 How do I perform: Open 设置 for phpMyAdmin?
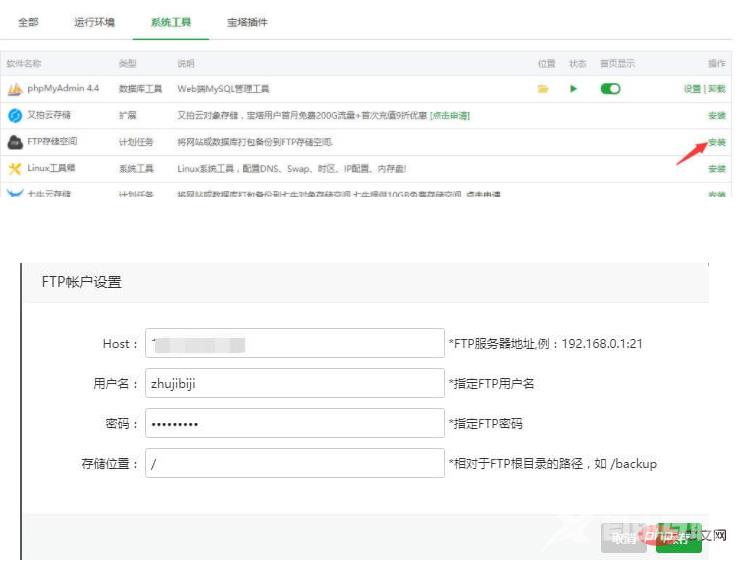[692, 89]
